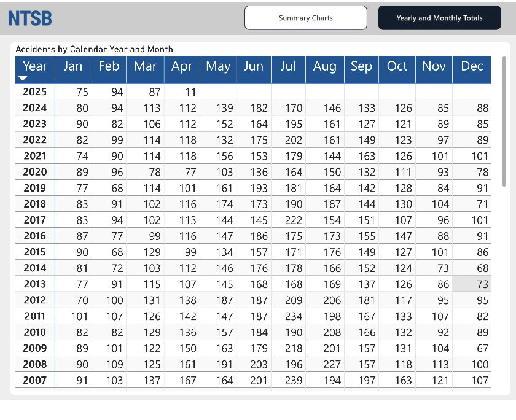The height and width of the screenshot is (420, 516).
Task: Select the 2019 year row label
Action: click(35, 188)
